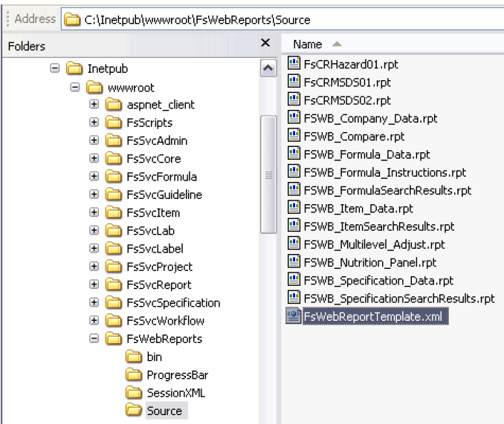
Task: Click the FSWB_FormulaSearchResults.rpt file icon
Action: (294, 189)
